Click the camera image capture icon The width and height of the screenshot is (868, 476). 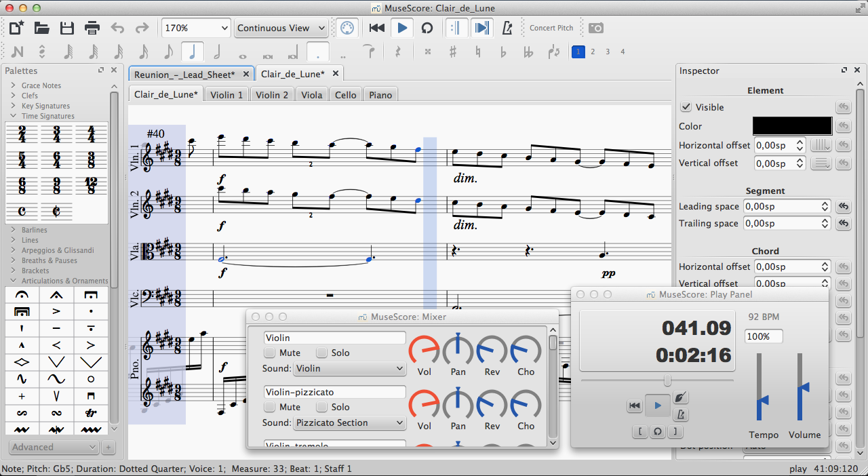coord(596,28)
